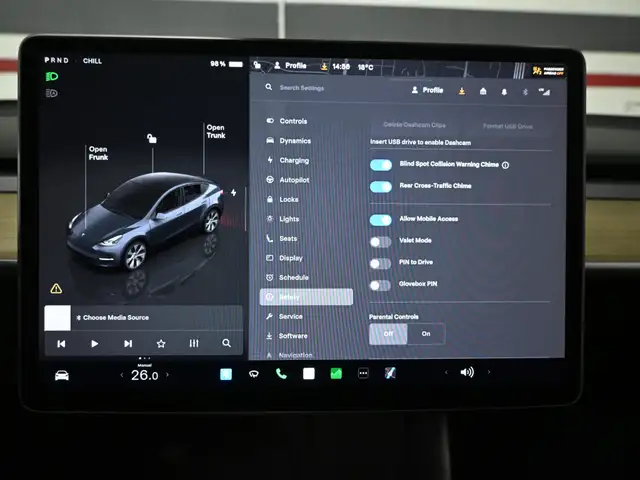Tap HomeLink garage icon in settings header

[x=483, y=91]
